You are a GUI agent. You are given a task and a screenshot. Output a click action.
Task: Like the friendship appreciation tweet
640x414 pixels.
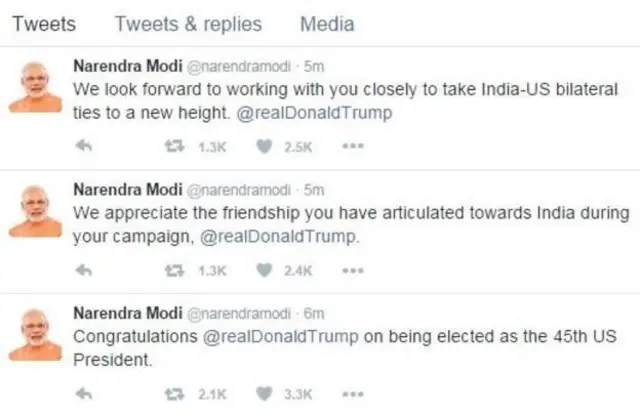265,270
